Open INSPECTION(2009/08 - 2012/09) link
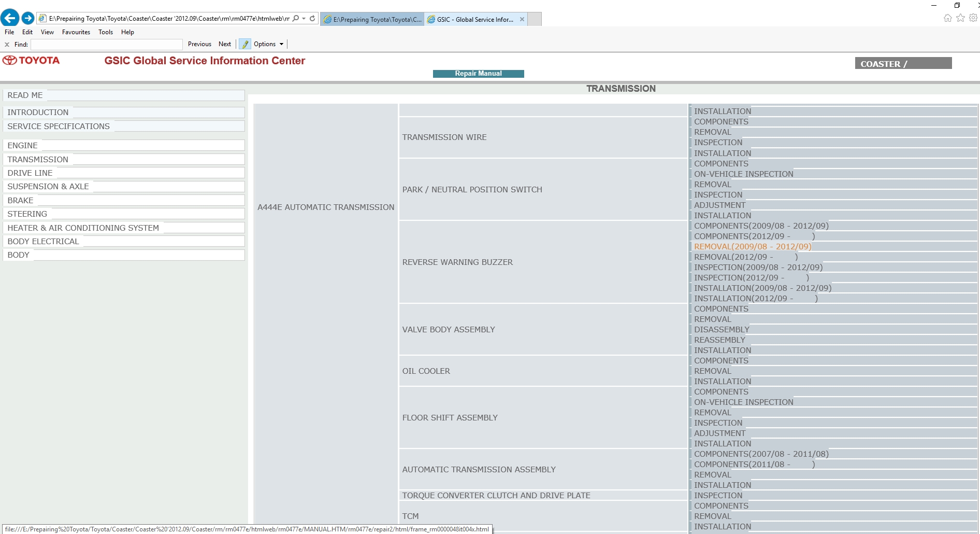The height and width of the screenshot is (534, 980). [758, 268]
